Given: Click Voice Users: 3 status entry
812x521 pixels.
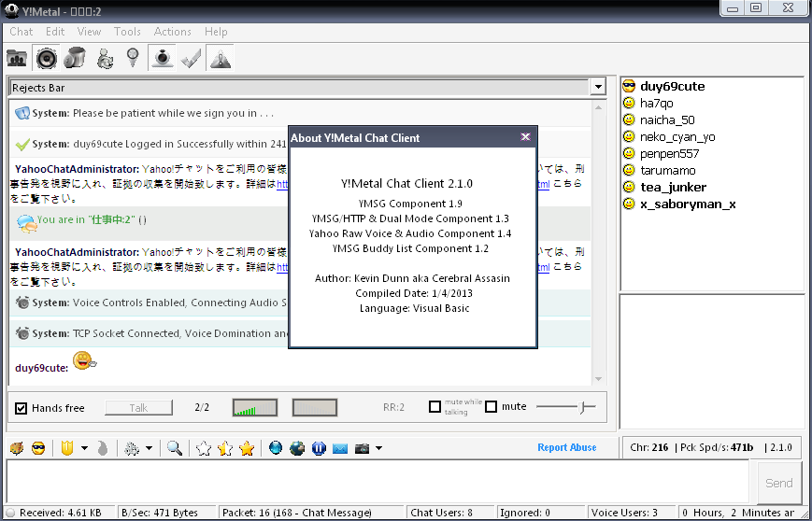Looking at the screenshot, I should (632, 513).
